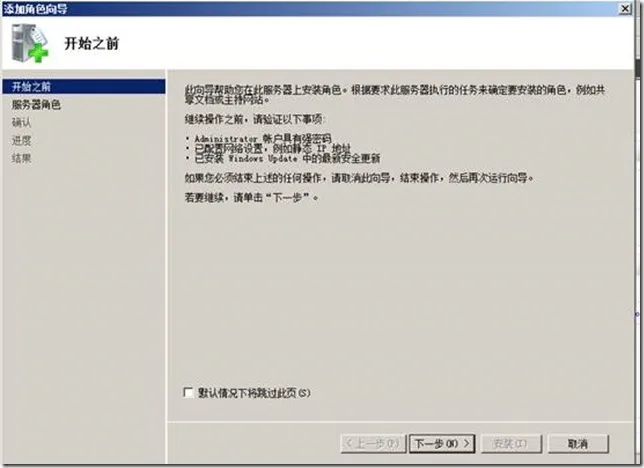Click the 若要继续，请单击“下一步” text line
The width and height of the screenshot is (644, 468).
click(x=252, y=198)
